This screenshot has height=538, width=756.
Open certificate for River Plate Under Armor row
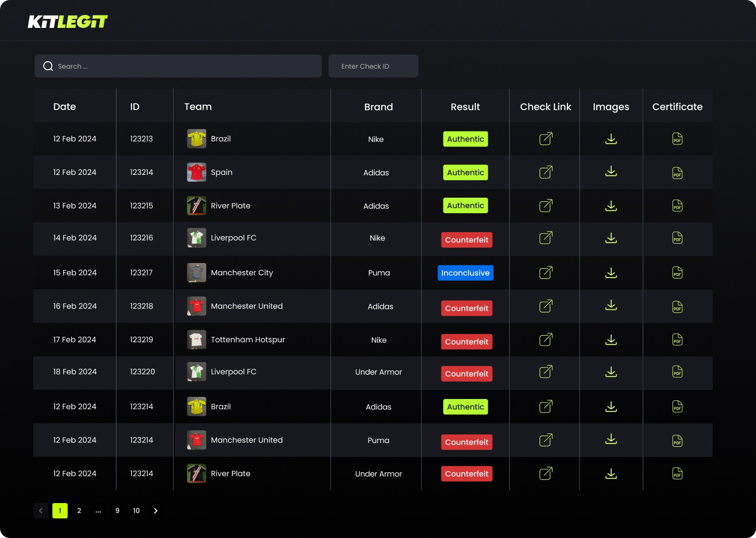pyautogui.click(x=677, y=473)
